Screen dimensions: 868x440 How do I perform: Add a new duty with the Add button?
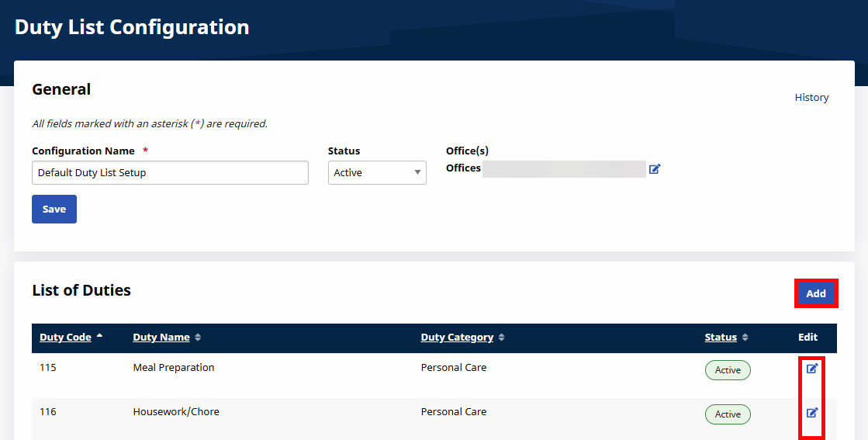click(815, 293)
